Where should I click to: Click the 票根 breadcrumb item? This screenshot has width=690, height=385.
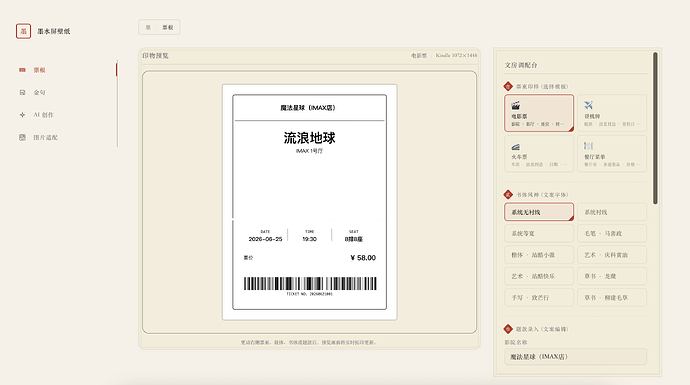tap(168, 27)
